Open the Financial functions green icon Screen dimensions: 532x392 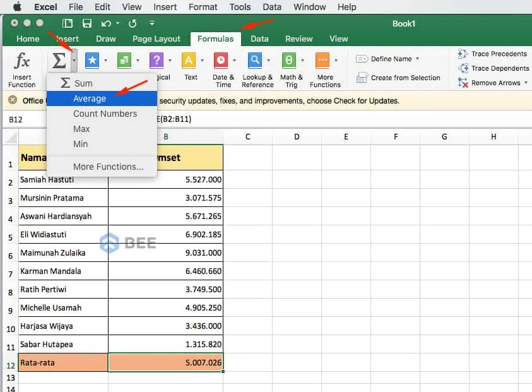click(124, 61)
